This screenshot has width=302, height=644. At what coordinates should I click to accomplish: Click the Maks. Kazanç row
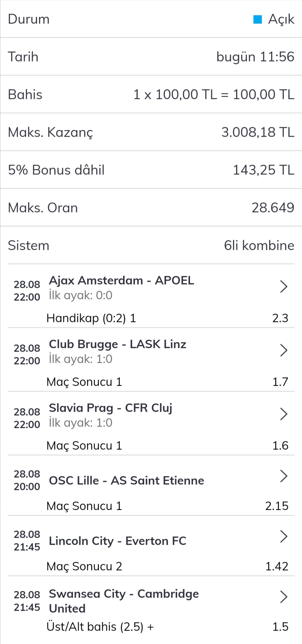click(x=151, y=132)
